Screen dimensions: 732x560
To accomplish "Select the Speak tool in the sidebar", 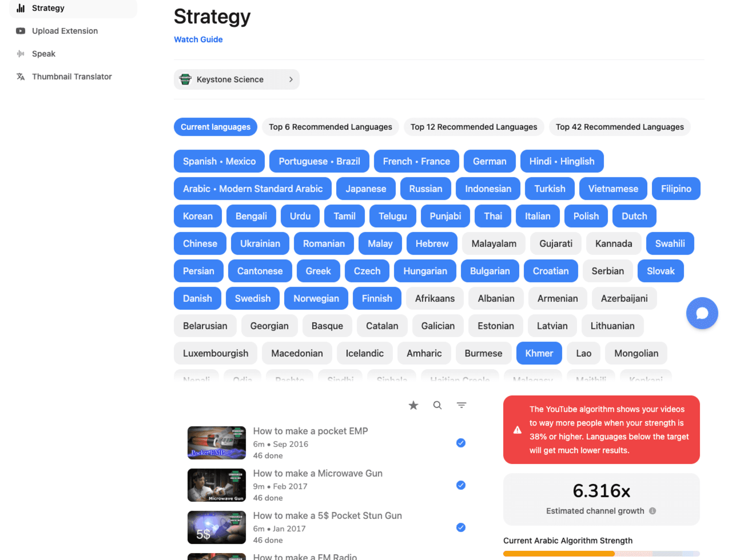I will click(x=43, y=53).
